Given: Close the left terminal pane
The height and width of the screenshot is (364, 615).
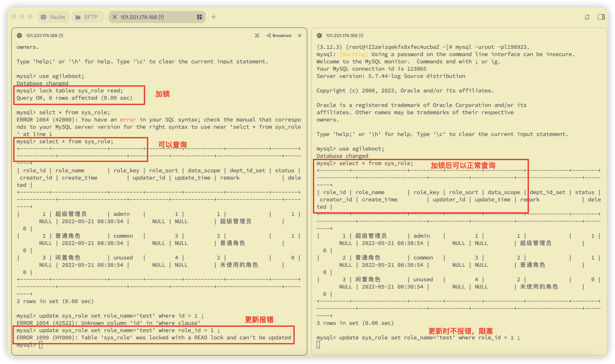Looking at the screenshot, I should [300, 36].
